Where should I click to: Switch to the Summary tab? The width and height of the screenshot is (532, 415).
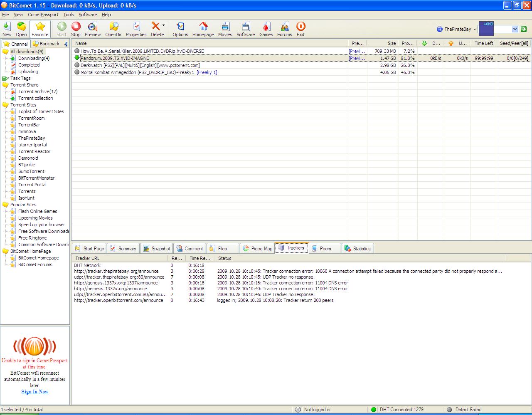(123, 248)
